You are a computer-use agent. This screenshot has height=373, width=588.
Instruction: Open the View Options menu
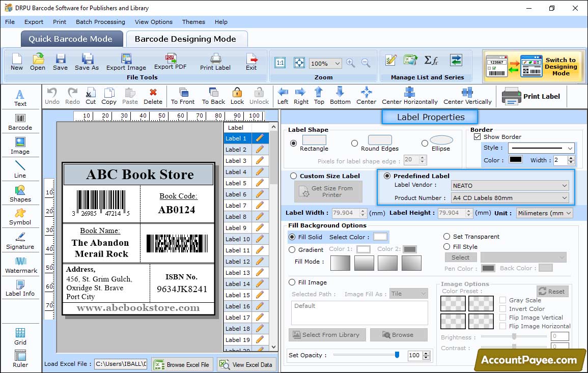click(x=154, y=22)
